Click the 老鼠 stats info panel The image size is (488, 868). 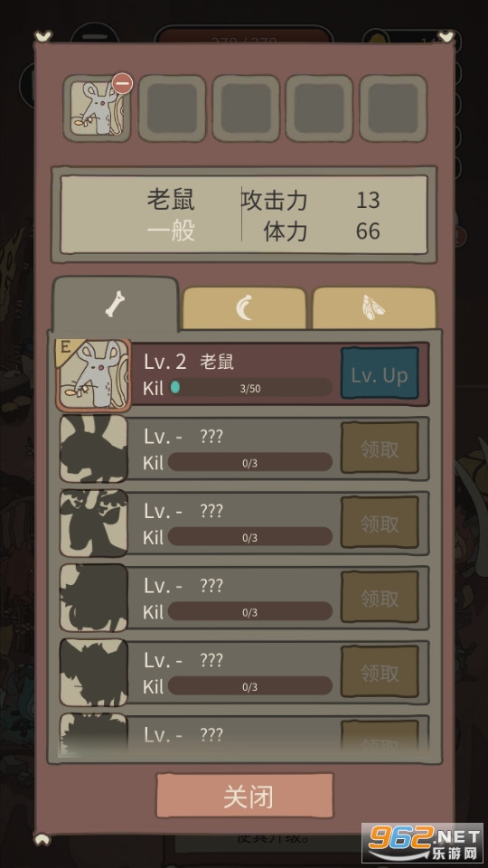pos(244,215)
